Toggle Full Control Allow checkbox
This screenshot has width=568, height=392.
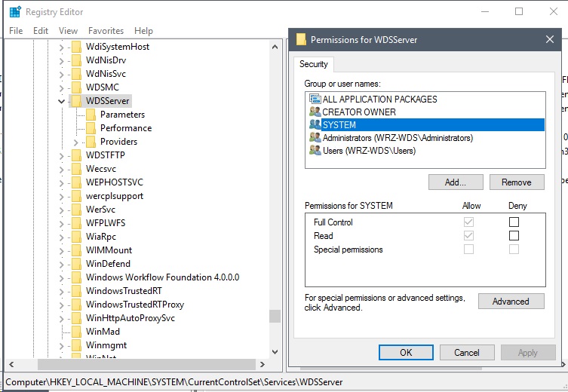pyautogui.click(x=468, y=222)
